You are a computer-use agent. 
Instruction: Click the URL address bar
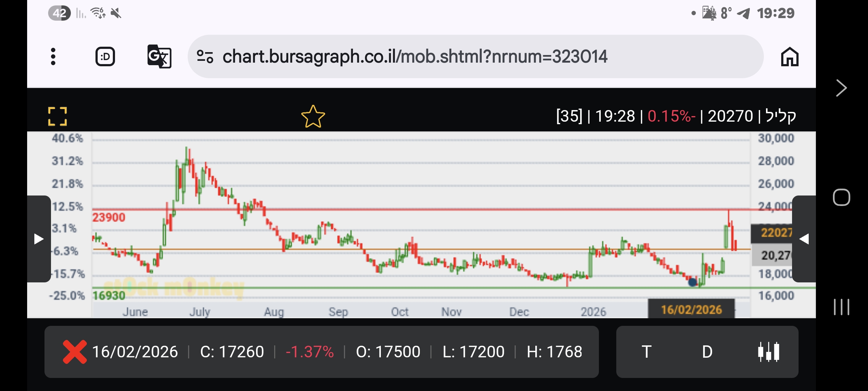(415, 56)
